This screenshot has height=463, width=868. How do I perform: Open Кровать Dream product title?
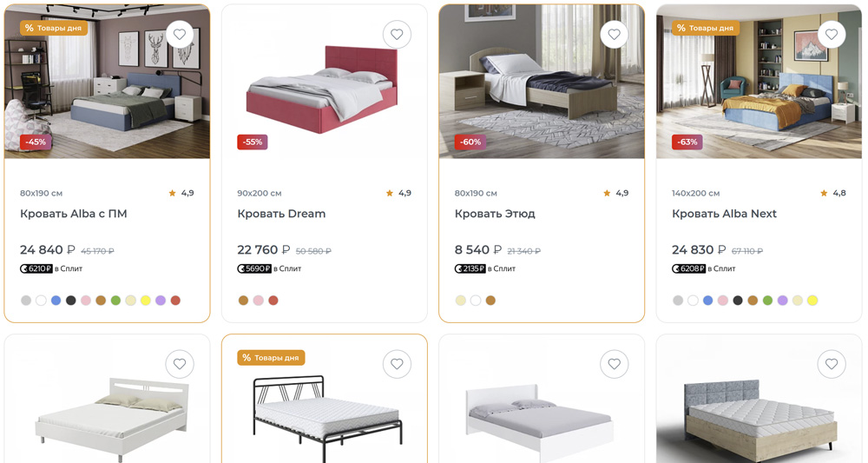(x=281, y=214)
